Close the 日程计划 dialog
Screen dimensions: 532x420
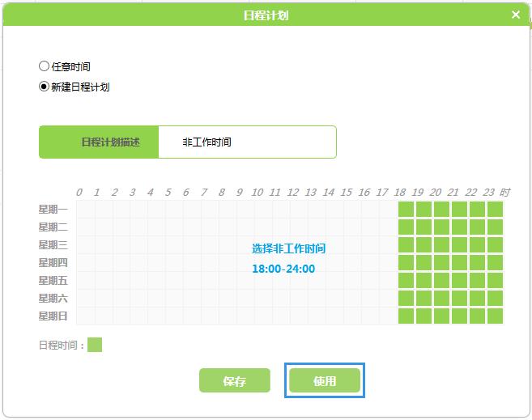pos(516,15)
